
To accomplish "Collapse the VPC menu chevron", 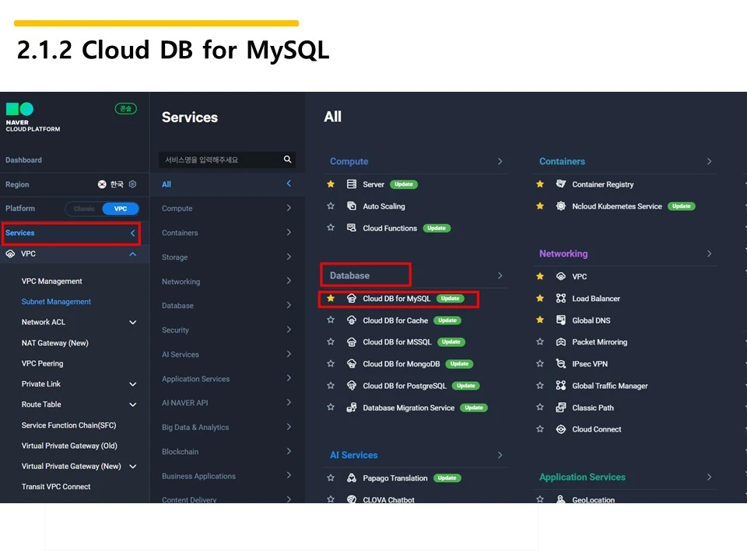I will click(x=133, y=254).
